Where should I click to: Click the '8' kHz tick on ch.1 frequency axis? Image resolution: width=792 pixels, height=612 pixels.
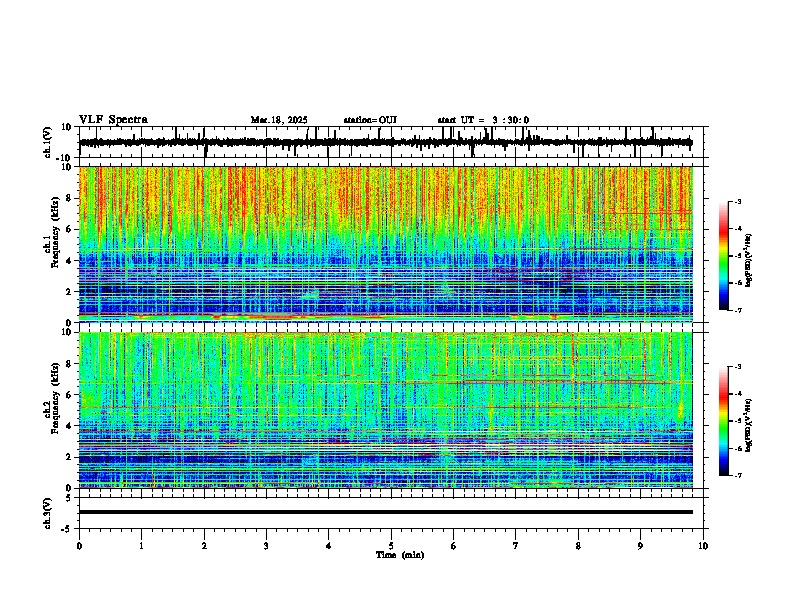[x=70, y=198]
